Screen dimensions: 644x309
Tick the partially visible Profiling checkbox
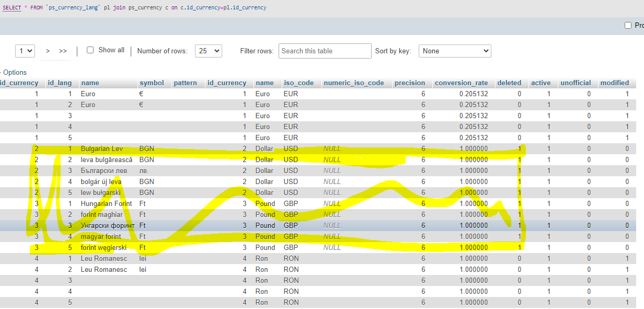pos(628,26)
